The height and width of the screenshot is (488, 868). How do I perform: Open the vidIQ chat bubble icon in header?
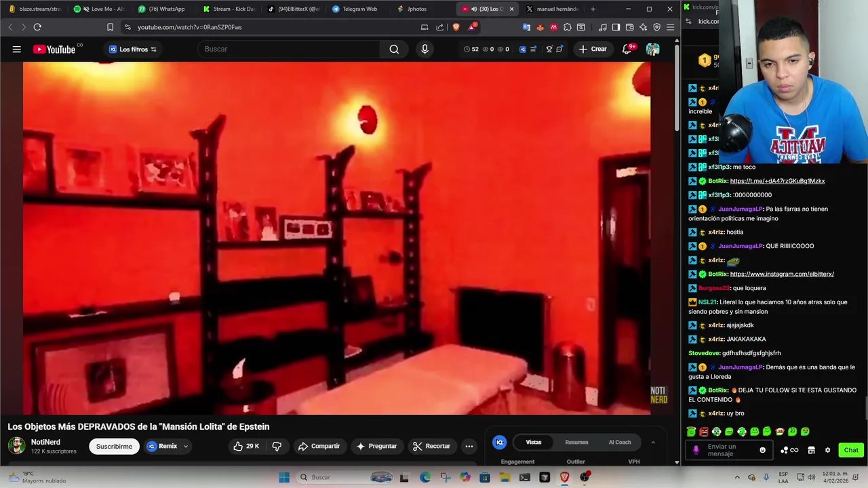pyautogui.click(x=559, y=49)
